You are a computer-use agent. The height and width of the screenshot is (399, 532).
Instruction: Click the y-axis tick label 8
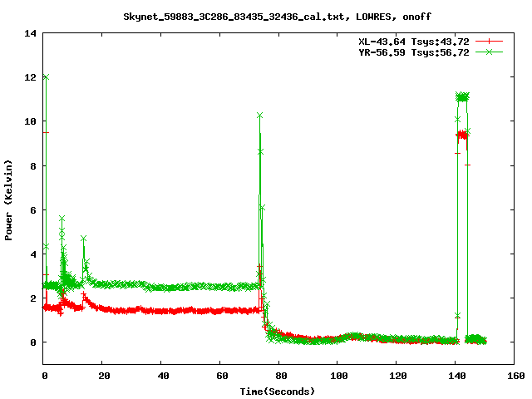(33, 166)
